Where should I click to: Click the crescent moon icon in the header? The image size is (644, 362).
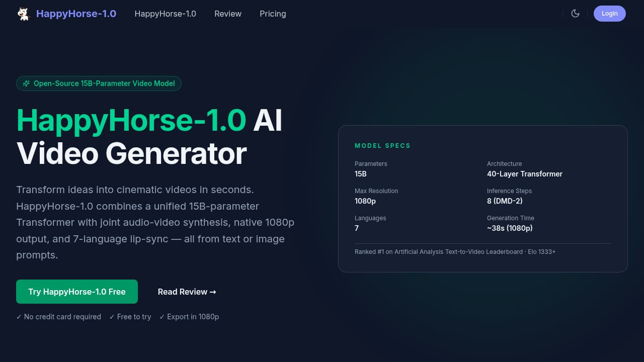pyautogui.click(x=575, y=14)
